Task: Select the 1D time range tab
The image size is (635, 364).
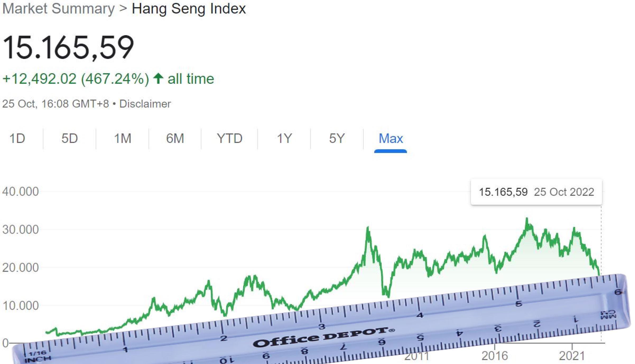Action: point(17,138)
